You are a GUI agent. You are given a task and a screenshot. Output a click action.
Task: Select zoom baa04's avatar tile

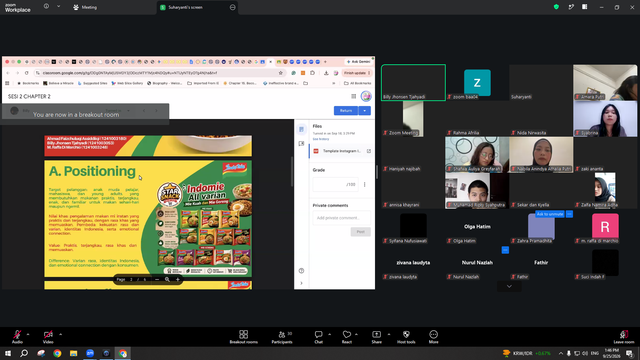tap(477, 82)
